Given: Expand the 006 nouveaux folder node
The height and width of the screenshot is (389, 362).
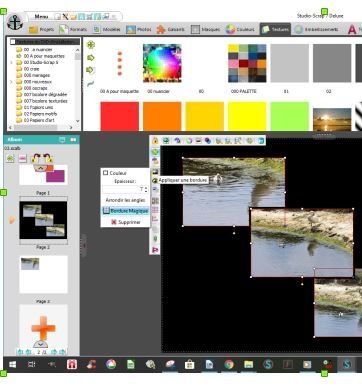Looking at the screenshot, I should 12,82.
